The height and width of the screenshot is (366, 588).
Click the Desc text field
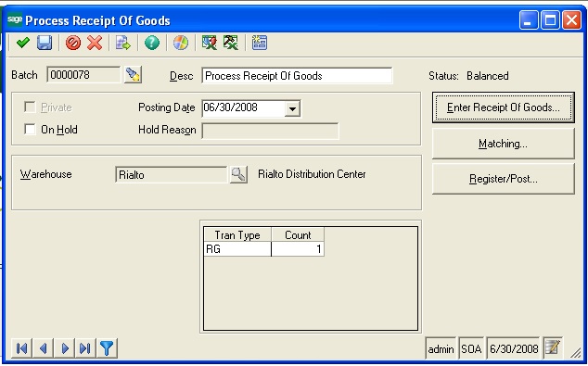point(297,76)
